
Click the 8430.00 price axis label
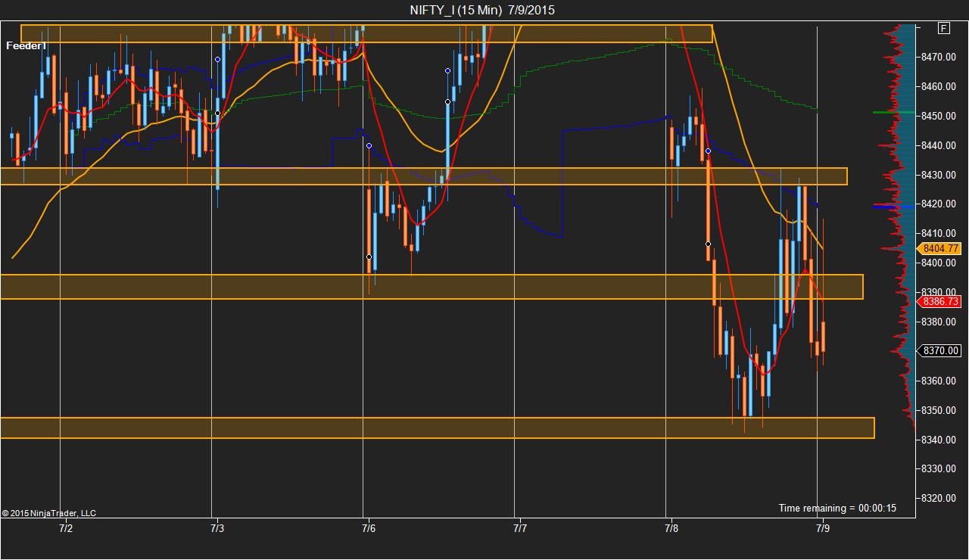click(938, 175)
